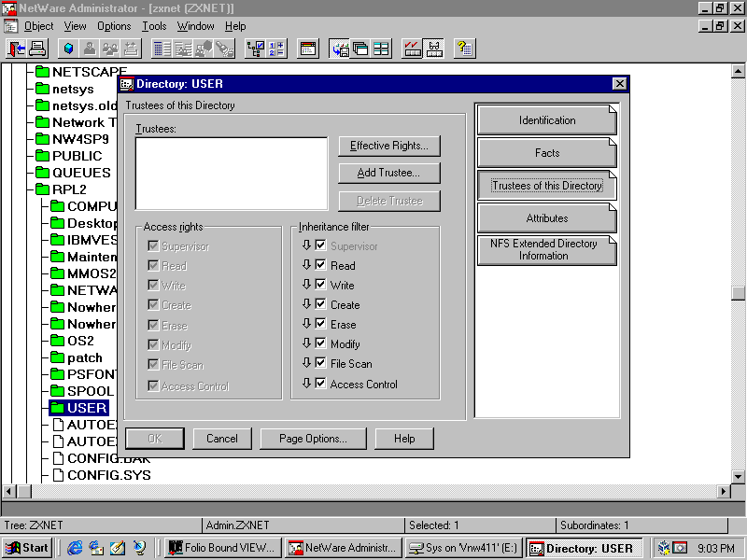This screenshot has width=747, height=560.
Task: Click the pencil-and-notepad quick launch icon
Action: (x=118, y=548)
